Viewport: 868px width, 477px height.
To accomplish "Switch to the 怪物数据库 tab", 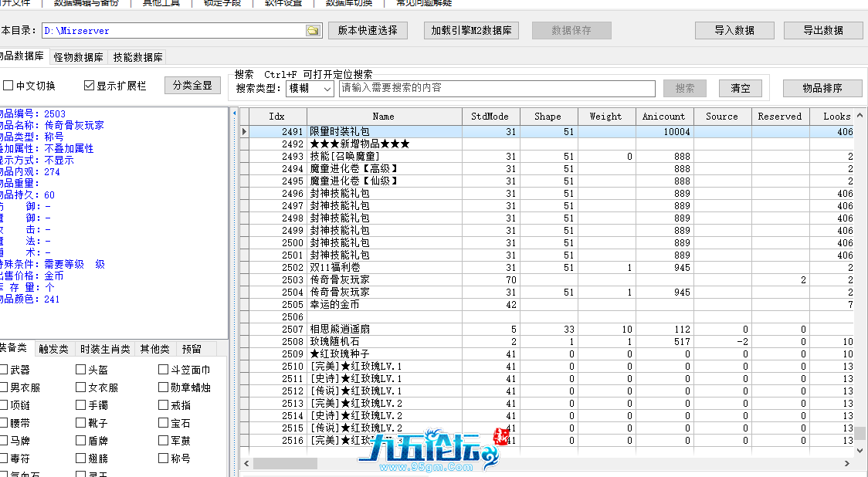I will pyautogui.click(x=79, y=57).
